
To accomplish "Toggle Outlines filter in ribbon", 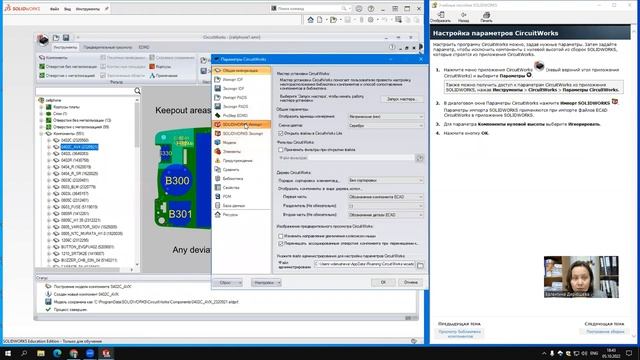I will click(160, 67).
